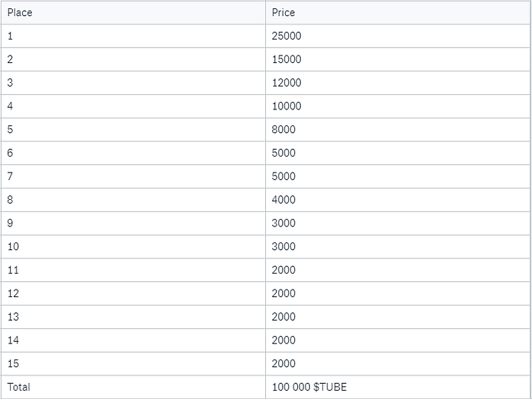Click place number 11 cell
Viewport: 532px width, 399px height.
tap(133, 270)
